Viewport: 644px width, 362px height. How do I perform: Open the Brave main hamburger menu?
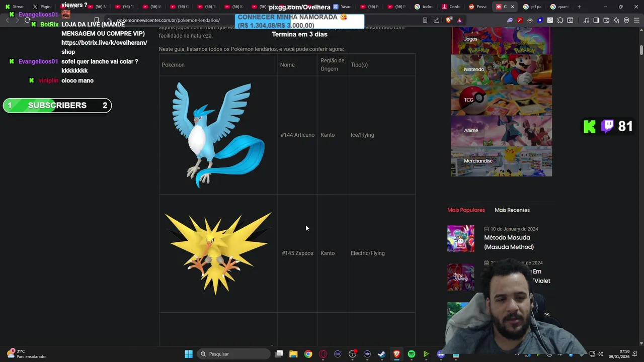tap(636, 20)
